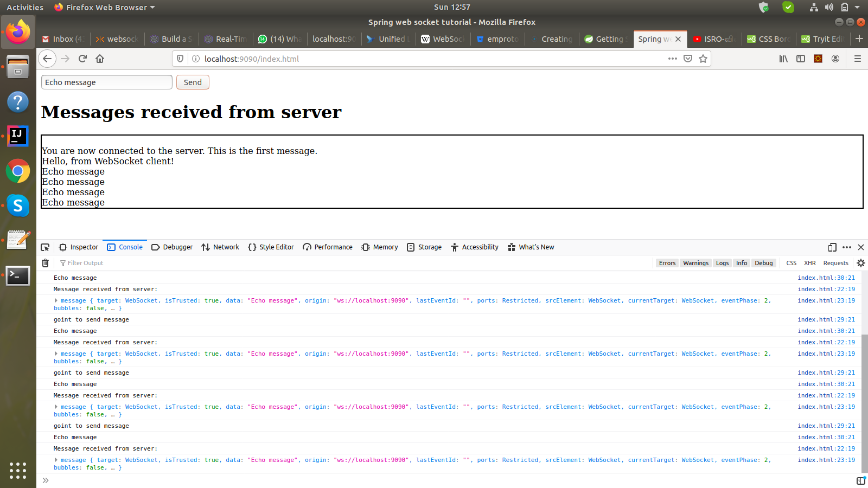Open the clock Sun 12:57
The image size is (868, 488).
click(452, 7)
